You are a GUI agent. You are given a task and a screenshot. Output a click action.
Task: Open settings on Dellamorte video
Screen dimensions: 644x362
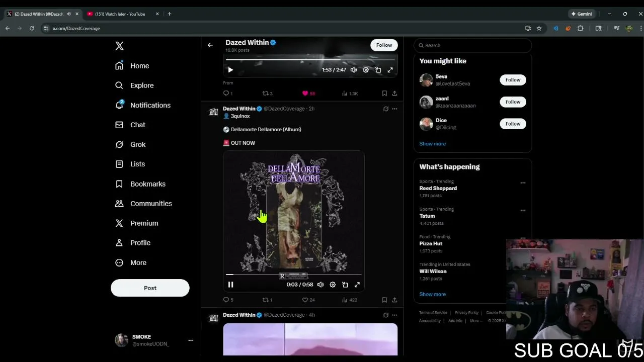[x=333, y=285]
